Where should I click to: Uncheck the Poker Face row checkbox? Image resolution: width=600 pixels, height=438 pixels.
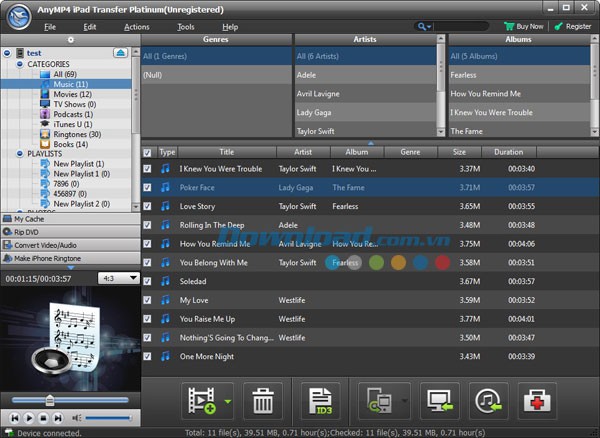[147, 187]
